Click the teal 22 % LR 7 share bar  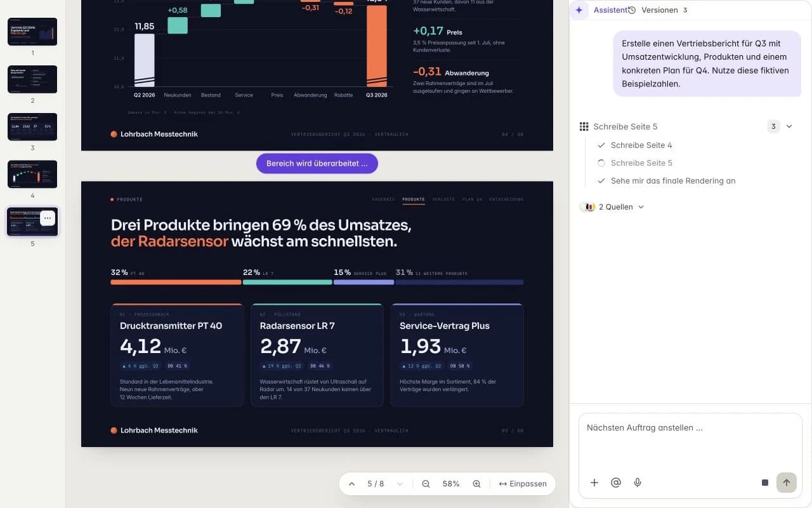click(287, 282)
